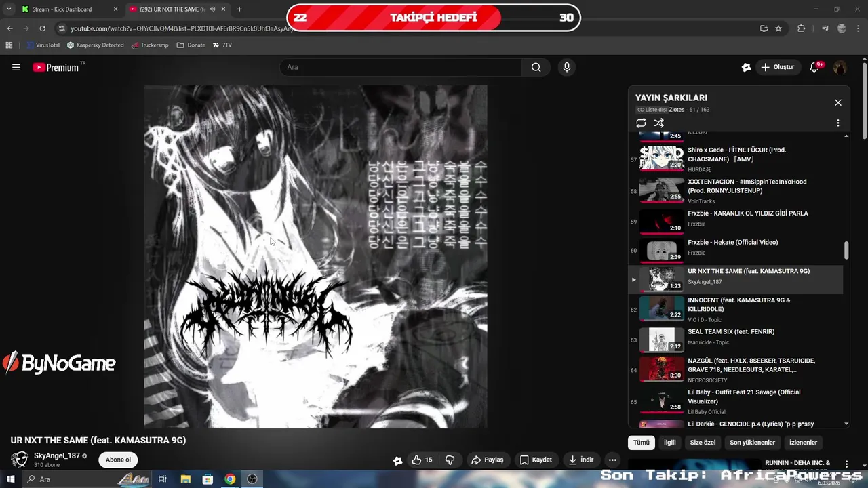Open the SkyAngel_187 channel name

coord(57,455)
